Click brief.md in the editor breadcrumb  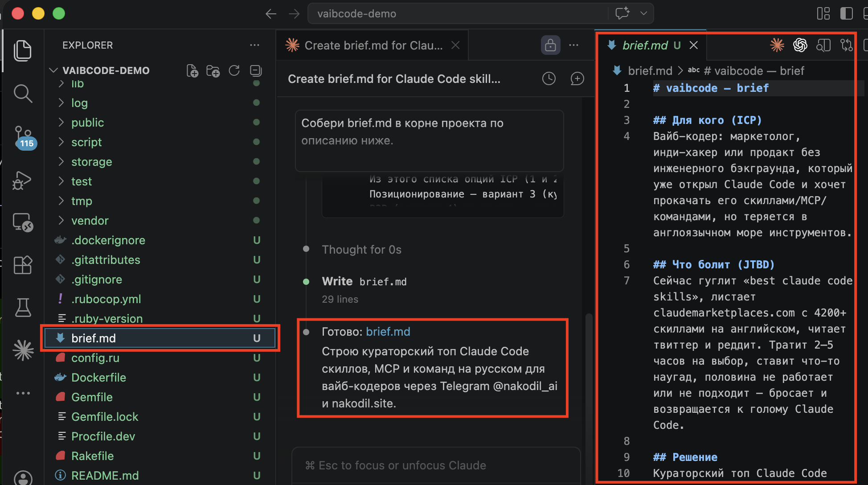pyautogui.click(x=650, y=71)
